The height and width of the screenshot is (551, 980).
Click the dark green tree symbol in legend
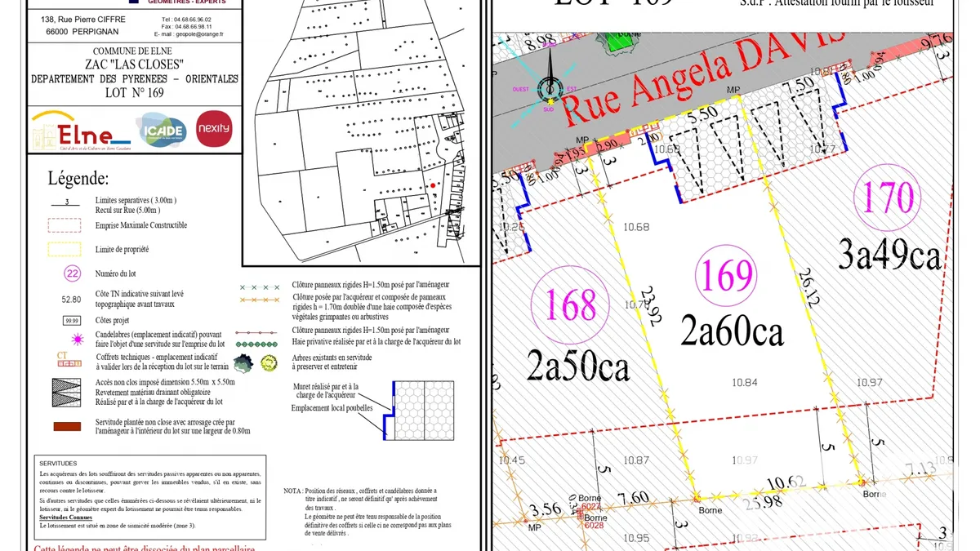click(x=243, y=362)
